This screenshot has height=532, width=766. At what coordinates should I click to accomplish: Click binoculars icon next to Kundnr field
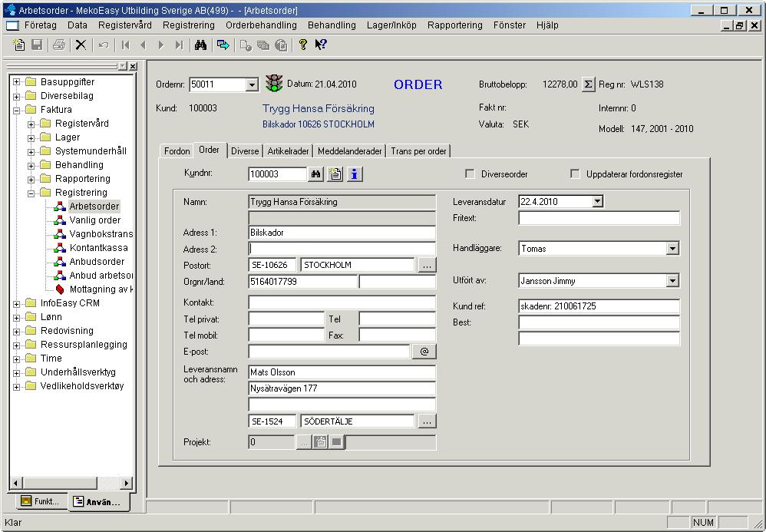tap(316, 174)
